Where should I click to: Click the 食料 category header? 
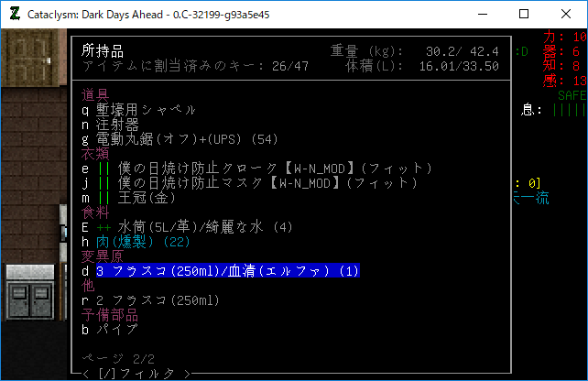[95, 212]
